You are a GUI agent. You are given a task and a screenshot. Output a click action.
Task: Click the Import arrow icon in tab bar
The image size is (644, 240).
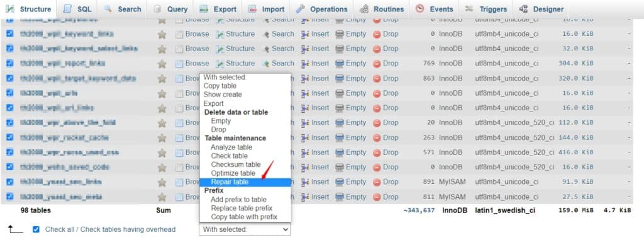point(253,9)
